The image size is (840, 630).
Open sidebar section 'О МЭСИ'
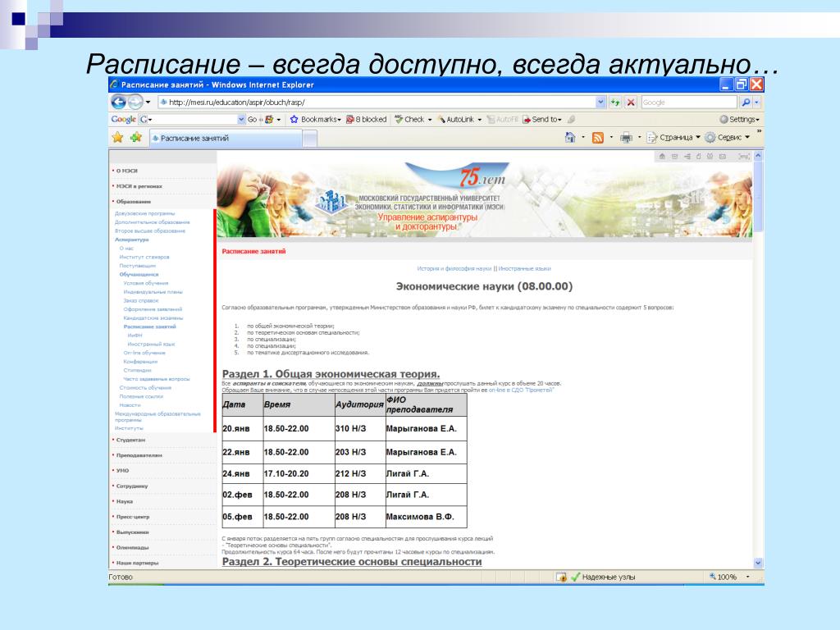pyautogui.click(x=127, y=171)
